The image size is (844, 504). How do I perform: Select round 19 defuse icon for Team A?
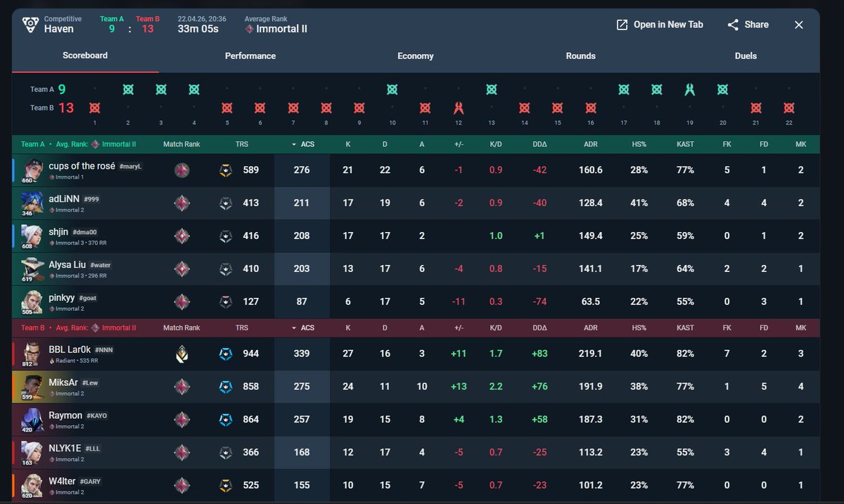[x=690, y=89]
